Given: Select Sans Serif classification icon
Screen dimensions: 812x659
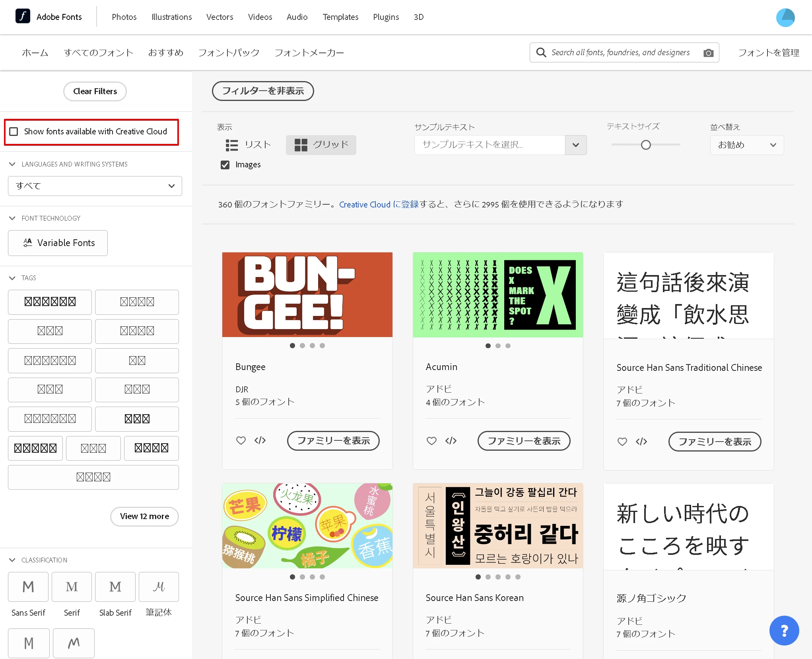Looking at the screenshot, I should [28, 587].
